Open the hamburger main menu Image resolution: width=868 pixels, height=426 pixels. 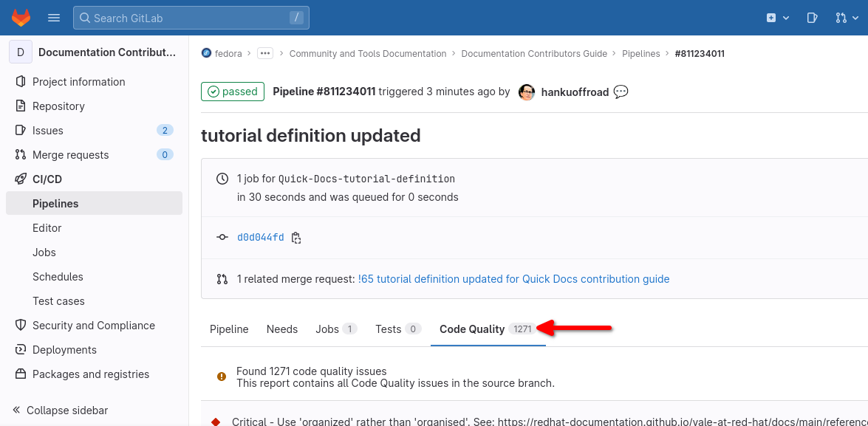[x=54, y=18]
